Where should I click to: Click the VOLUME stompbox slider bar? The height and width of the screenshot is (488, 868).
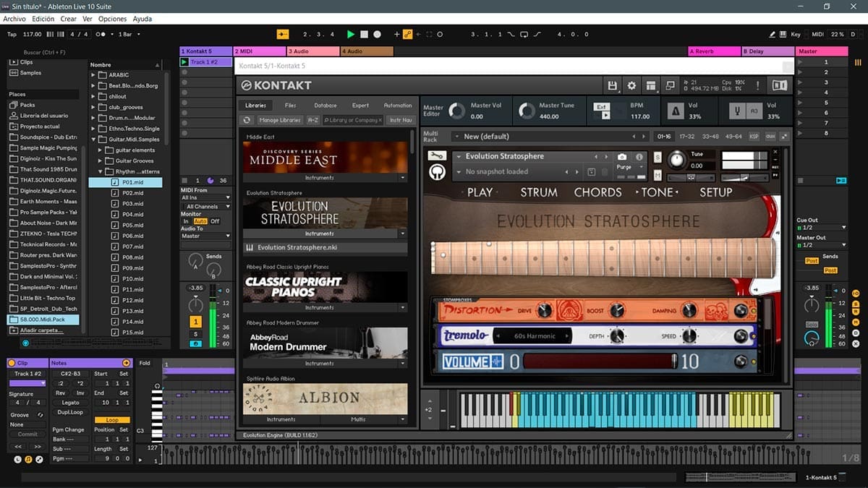600,361
